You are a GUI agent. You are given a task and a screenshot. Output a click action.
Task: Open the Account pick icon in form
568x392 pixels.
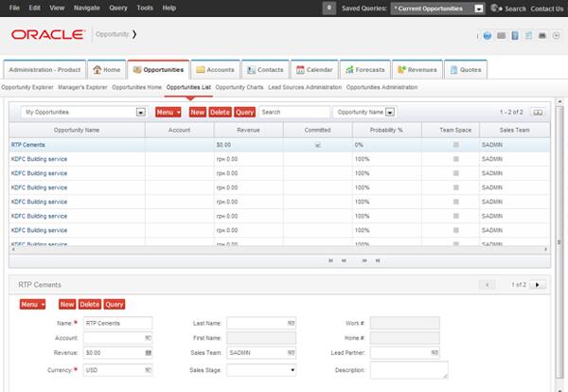click(148, 338)
